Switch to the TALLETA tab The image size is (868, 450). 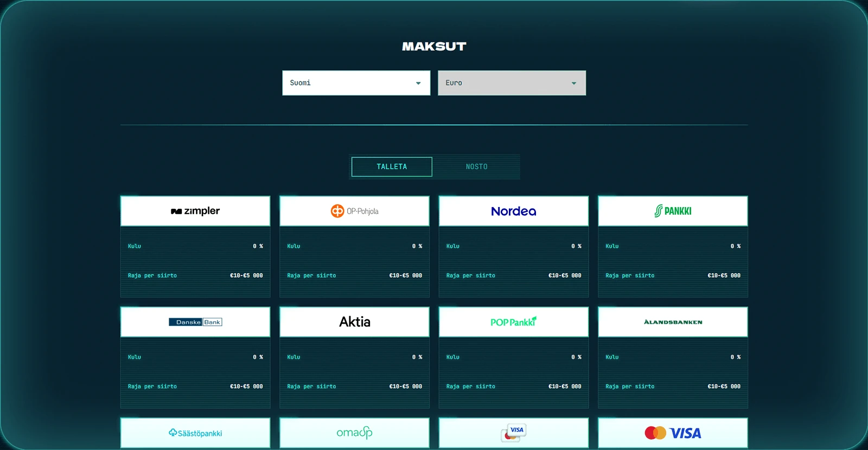point(392,166)
